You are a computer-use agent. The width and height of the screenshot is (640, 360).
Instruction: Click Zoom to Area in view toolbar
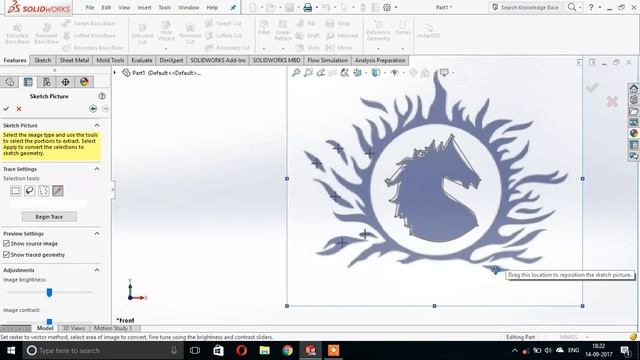click(308, 73)
